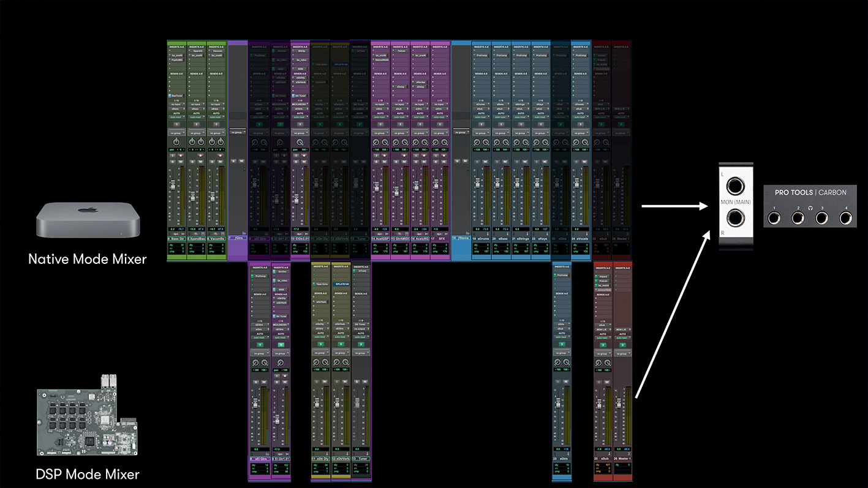Mute the sDrums track
The width and height of the screenshot is (868, 488).
(486, 161)
